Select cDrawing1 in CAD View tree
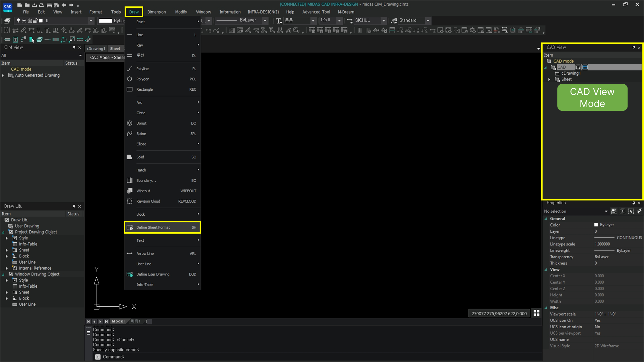644x362 pixels. point(571,73)
